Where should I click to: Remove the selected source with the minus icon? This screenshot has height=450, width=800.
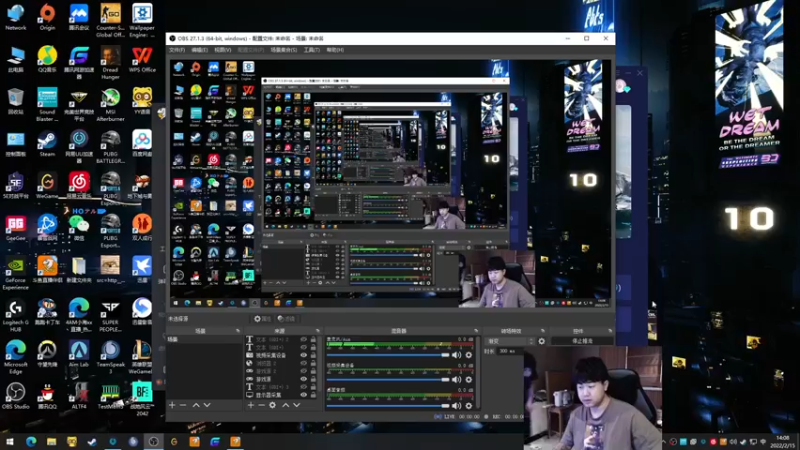point(261,405)
